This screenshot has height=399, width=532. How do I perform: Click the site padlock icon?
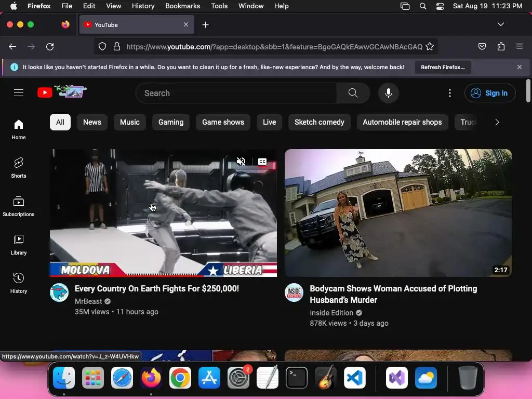[x=117, y=46]
